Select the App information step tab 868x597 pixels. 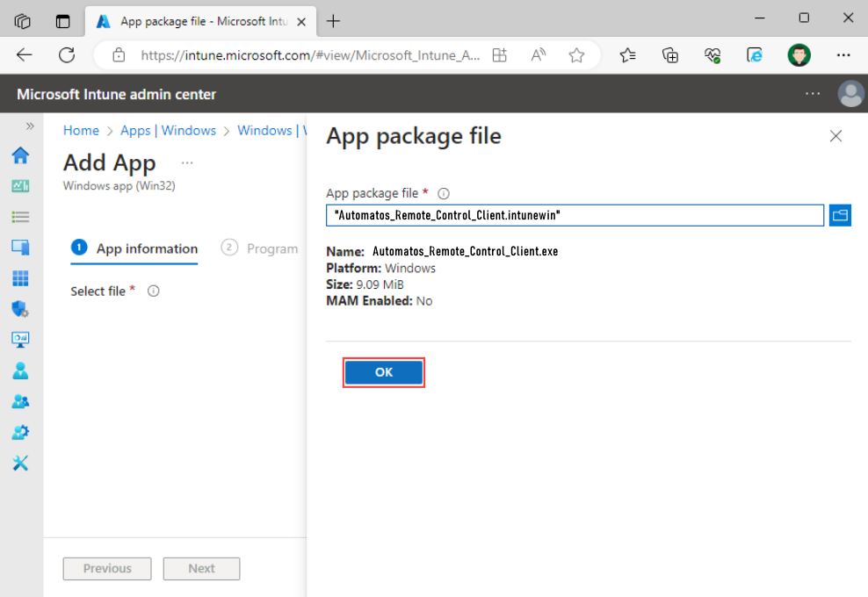(134, 248)
